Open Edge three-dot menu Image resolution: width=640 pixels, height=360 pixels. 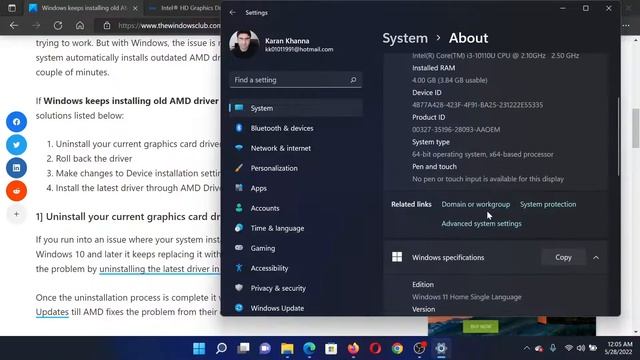(x=626, y=25)
